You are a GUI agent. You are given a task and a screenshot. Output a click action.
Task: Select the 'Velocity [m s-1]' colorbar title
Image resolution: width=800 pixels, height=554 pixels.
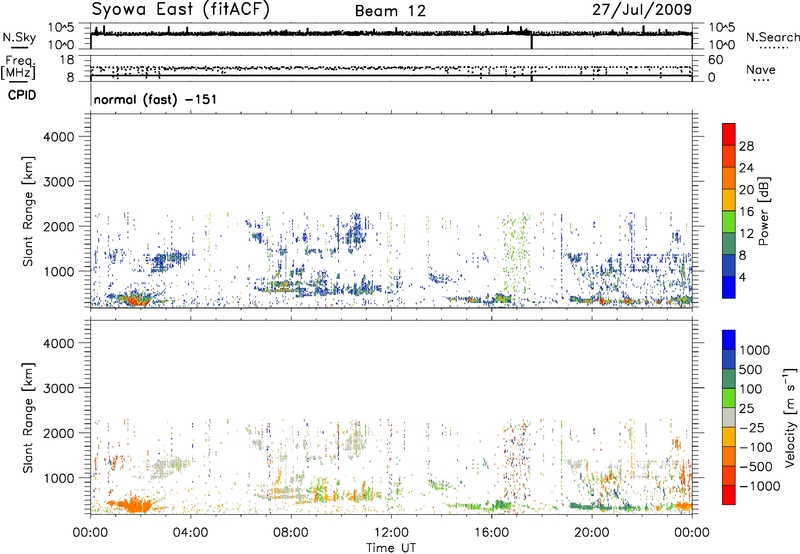(790, 418)
